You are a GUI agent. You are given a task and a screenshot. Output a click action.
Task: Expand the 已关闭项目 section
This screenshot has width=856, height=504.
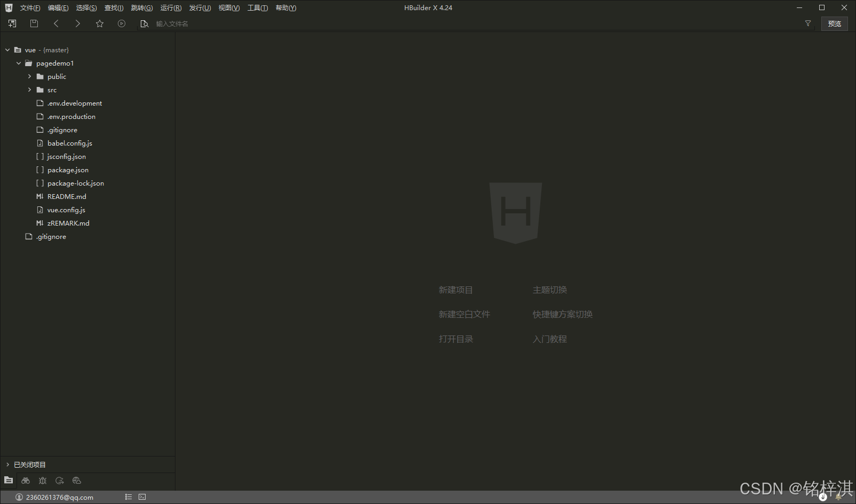click(x=7, y=465)
